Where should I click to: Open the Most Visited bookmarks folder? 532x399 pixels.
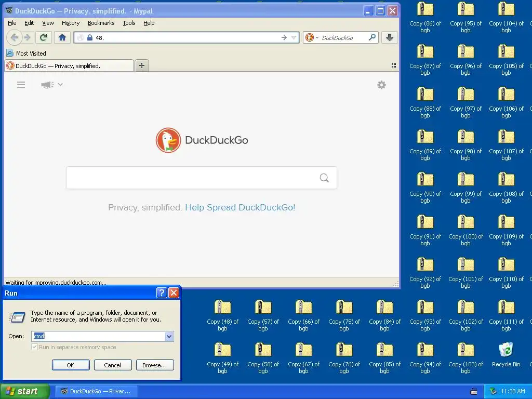(x=26, y=54)
